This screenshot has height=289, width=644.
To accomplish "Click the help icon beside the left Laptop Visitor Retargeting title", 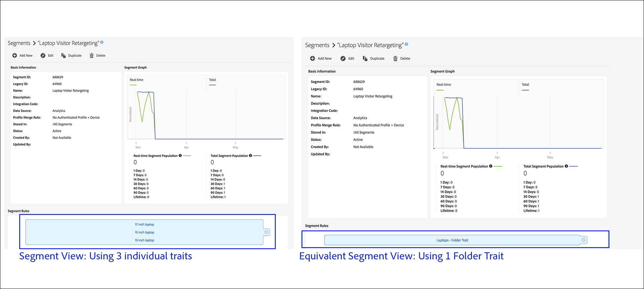I will pos(102,42).
